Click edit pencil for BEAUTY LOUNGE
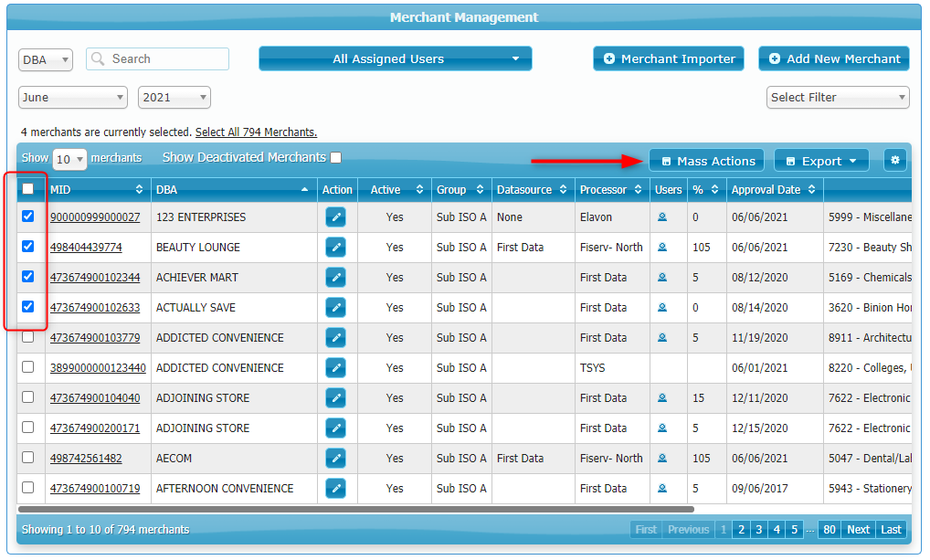Viewport: 930px width, 560px height. point(335,247)
